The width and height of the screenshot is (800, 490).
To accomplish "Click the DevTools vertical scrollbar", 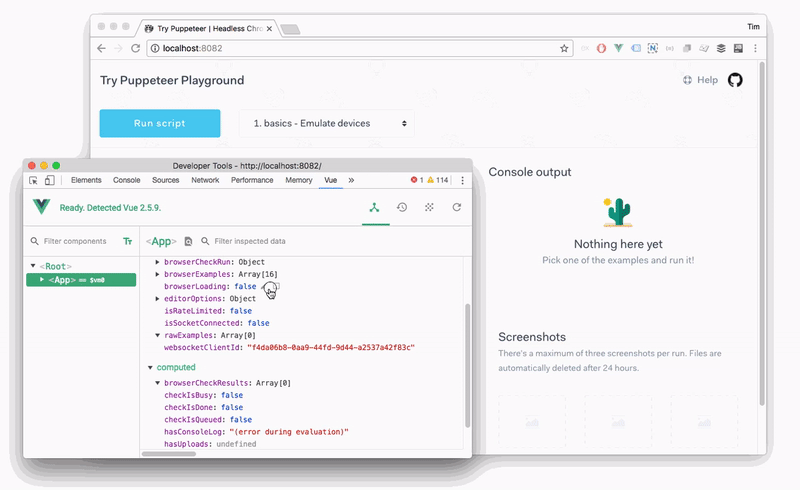I will [467, 365].
